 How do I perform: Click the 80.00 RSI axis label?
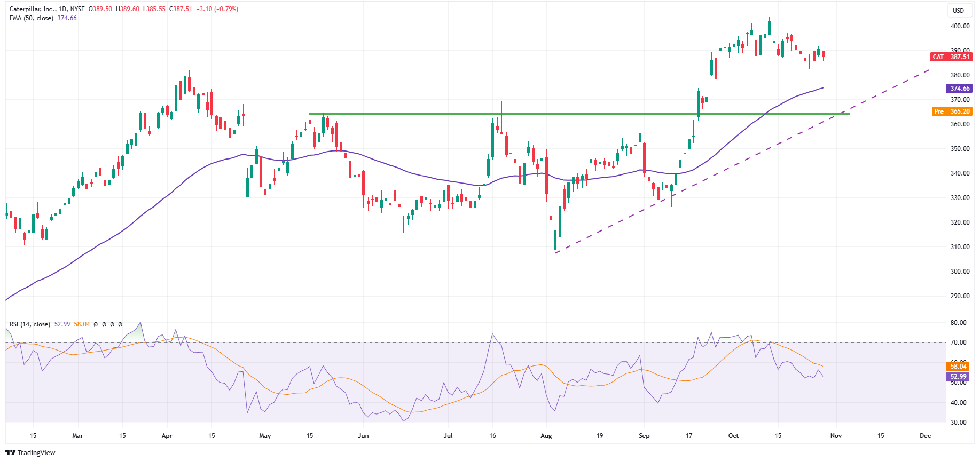pos(959,323)
